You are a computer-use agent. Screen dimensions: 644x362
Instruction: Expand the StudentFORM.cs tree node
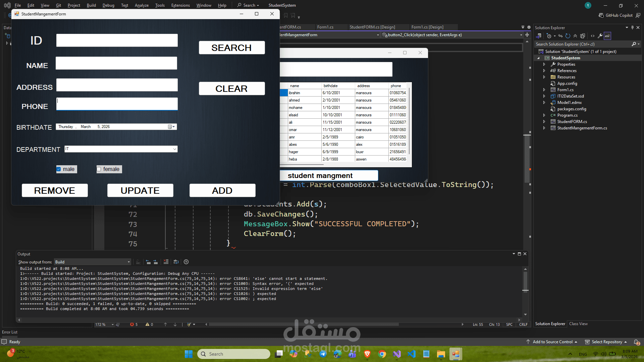click(544, 122)
